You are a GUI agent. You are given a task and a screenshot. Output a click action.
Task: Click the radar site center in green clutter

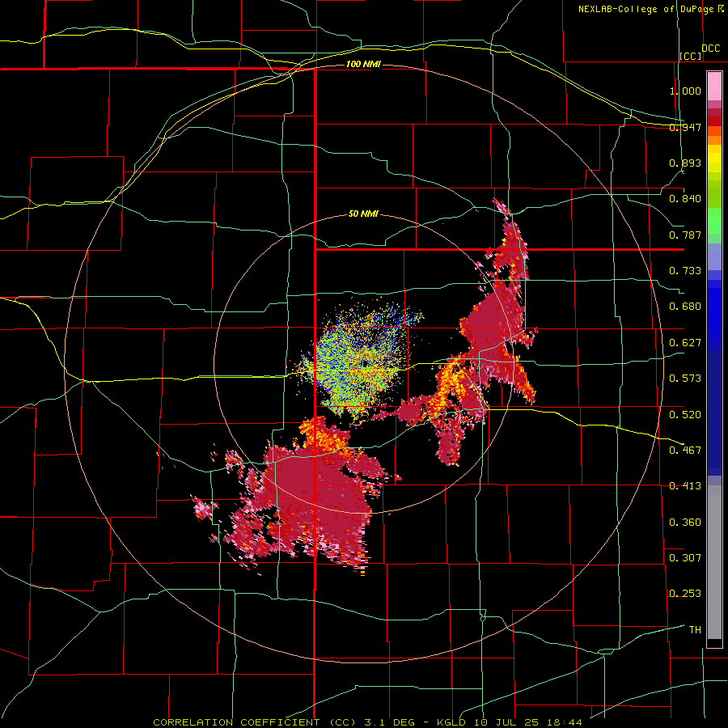point(365,364)
